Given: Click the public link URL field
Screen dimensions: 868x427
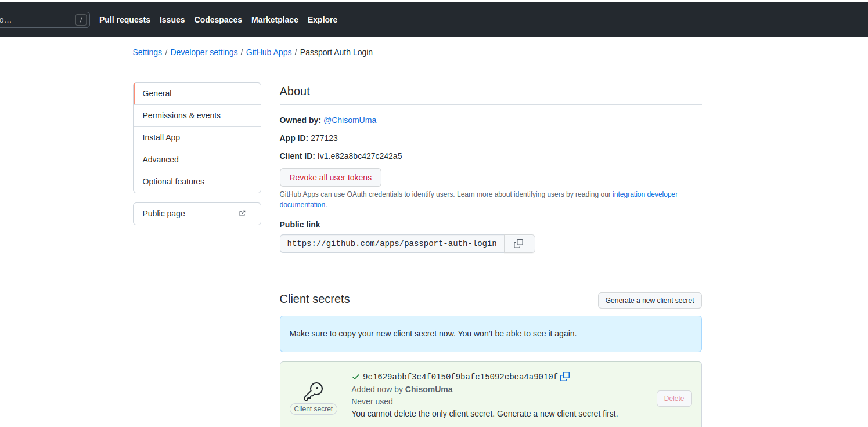Looking at the screenshot, I should (x=392, y=244).
